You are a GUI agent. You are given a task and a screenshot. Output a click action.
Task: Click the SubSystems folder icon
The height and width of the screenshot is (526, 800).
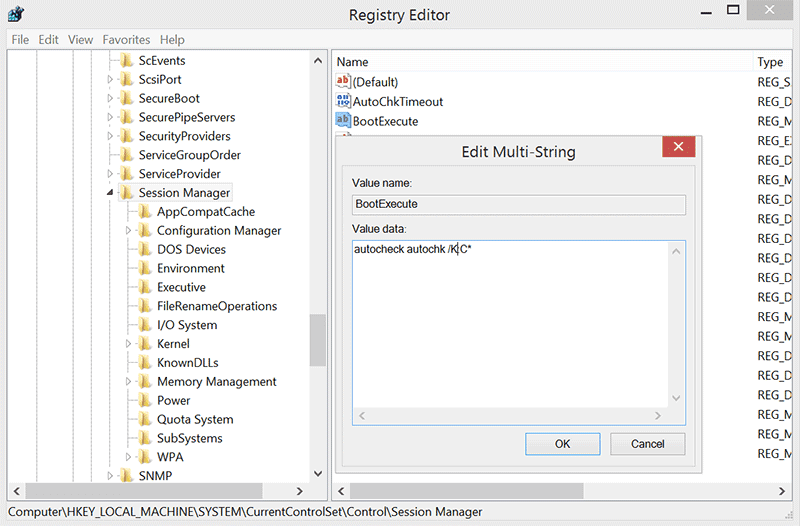(145, 438)
